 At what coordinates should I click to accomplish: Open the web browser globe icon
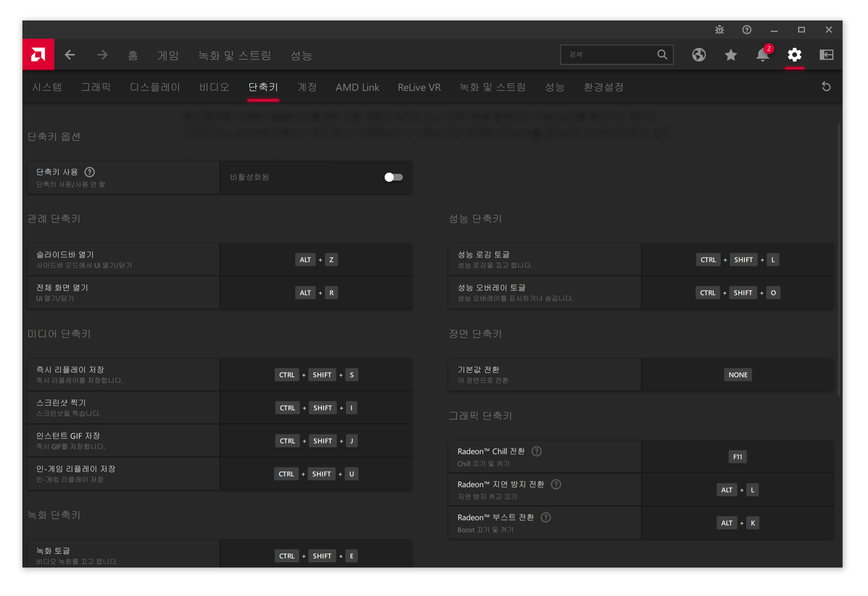click(x=699, y=55)
